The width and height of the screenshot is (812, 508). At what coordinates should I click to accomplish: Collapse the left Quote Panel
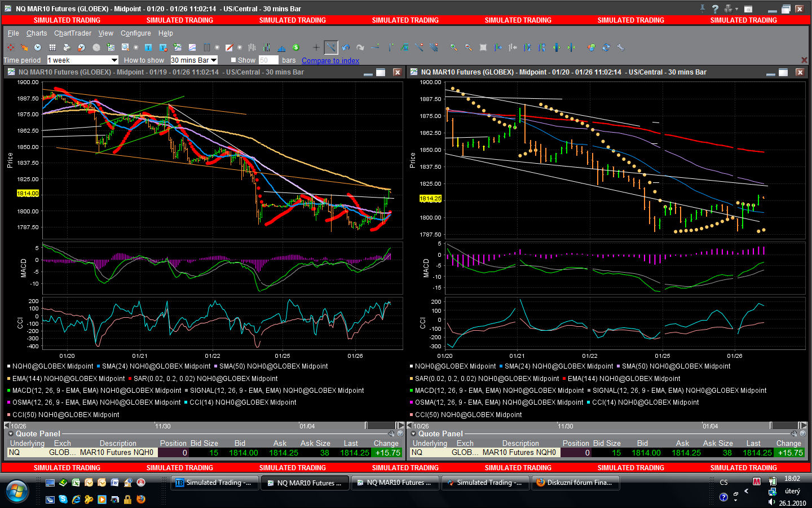coord(10,433)
